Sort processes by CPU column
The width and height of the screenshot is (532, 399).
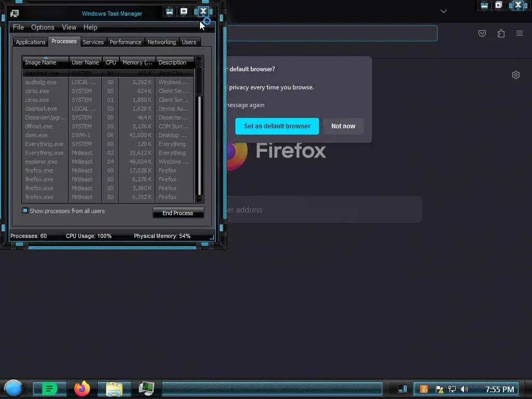click(x=111, y=62)
